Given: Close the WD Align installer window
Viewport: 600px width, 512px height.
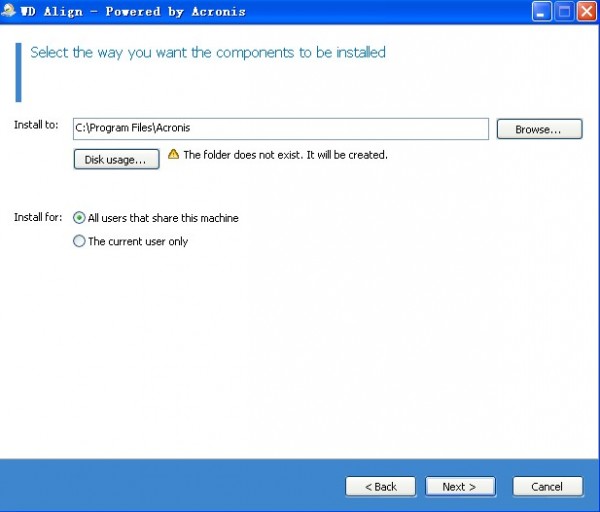Looking at the screenshot, I should (587, 11).
